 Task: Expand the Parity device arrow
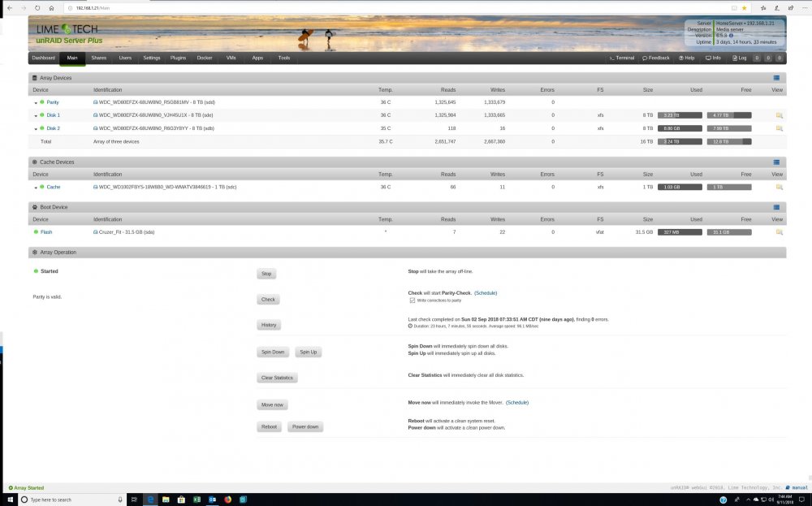36,103
